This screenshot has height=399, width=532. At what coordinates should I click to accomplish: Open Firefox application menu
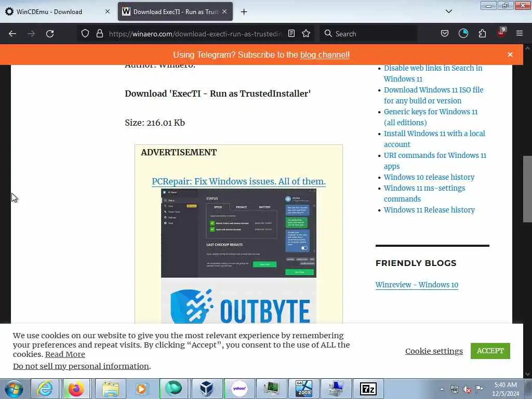pyautogui.click(x=520, y=34)
